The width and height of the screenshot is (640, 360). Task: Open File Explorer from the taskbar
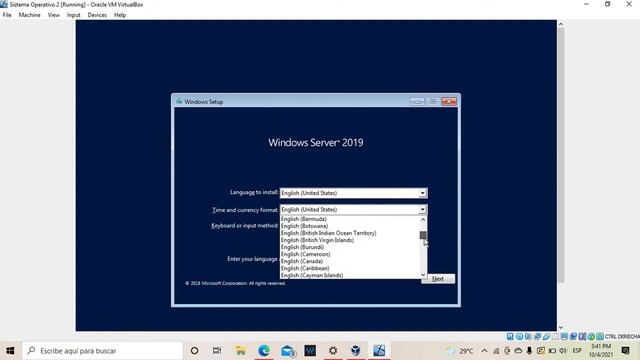(240, 351)
